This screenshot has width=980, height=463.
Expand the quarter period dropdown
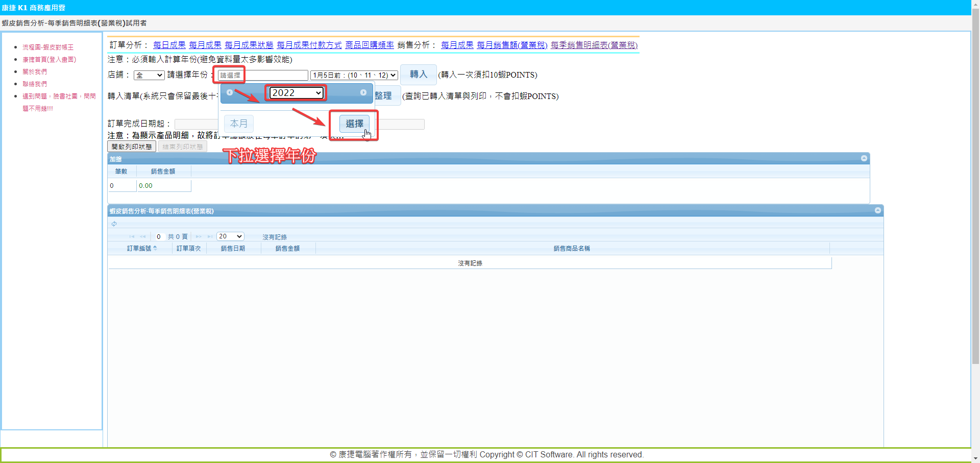click(354, 75)
